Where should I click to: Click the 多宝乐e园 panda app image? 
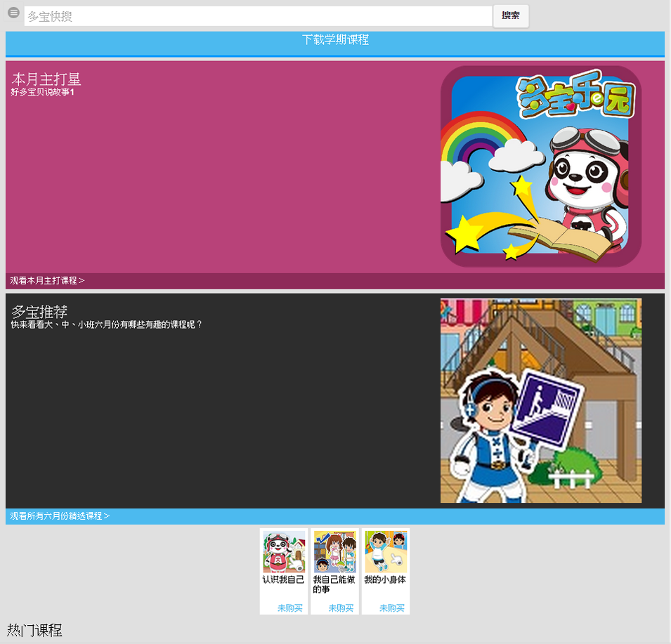[x=540, y=166]
